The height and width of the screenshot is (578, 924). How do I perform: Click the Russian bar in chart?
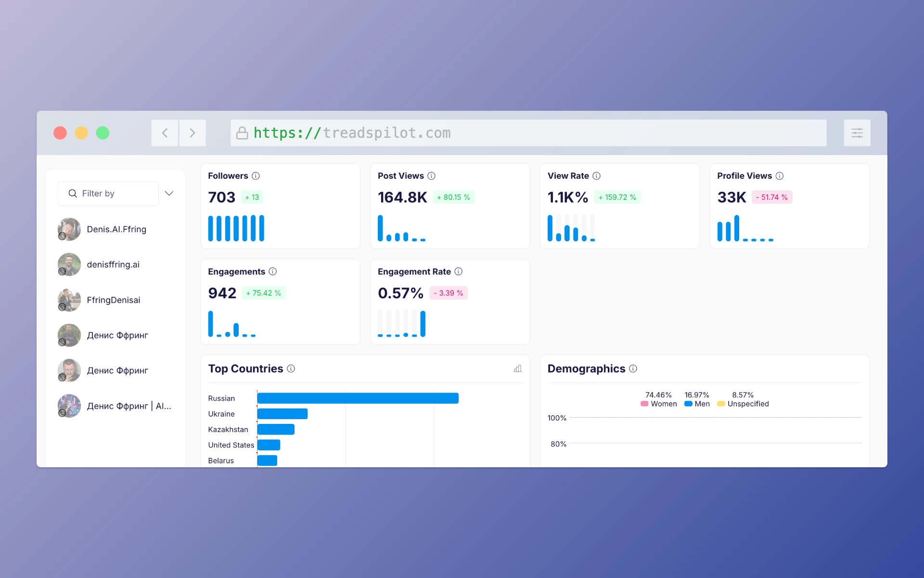[x=358, y=398]
